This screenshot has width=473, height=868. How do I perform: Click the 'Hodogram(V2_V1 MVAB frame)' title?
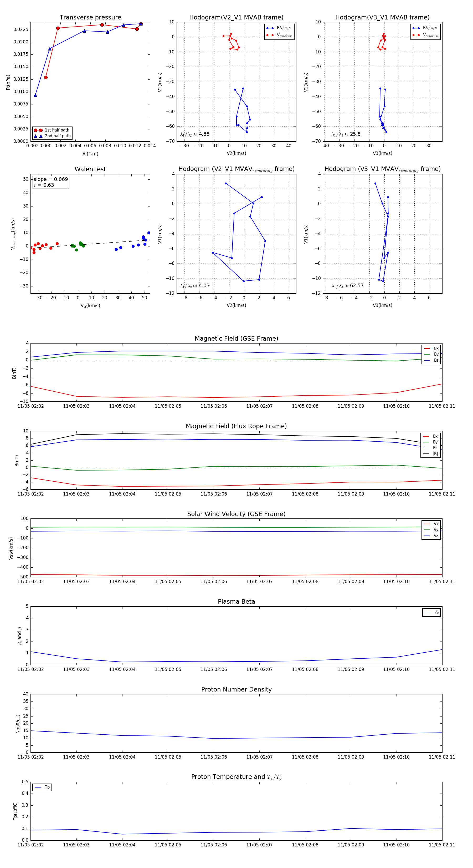(236, 18)
